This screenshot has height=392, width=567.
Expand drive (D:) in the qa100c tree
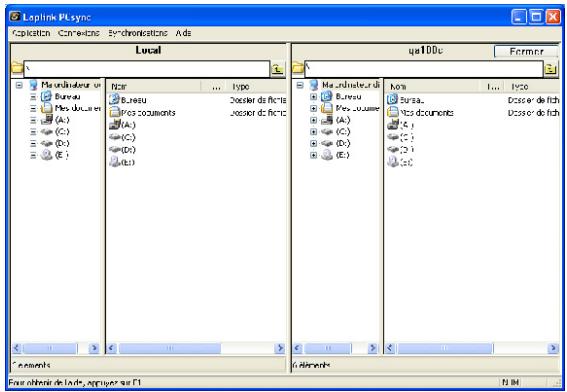pyautogui.click(x=314, y=143)
